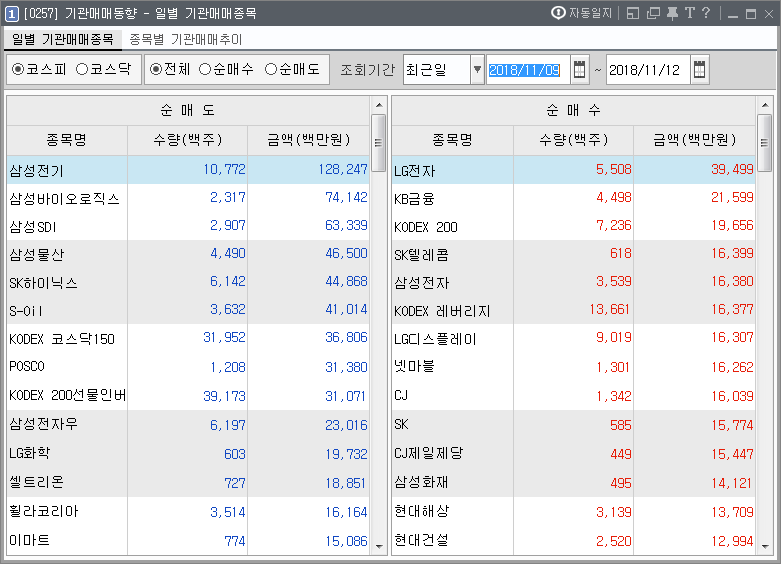This screenshot has height=564, width=781.
Task: Click the window number 1 icon in title bar
Action: pos(12,13)
